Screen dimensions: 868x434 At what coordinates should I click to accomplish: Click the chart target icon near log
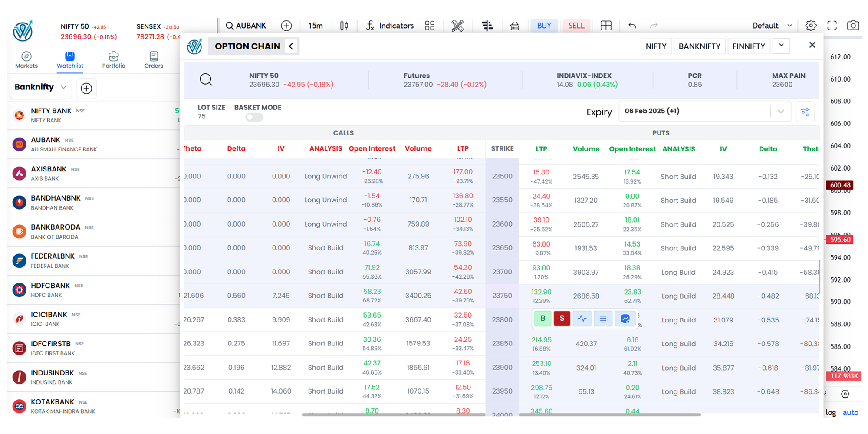coord(845,394)
